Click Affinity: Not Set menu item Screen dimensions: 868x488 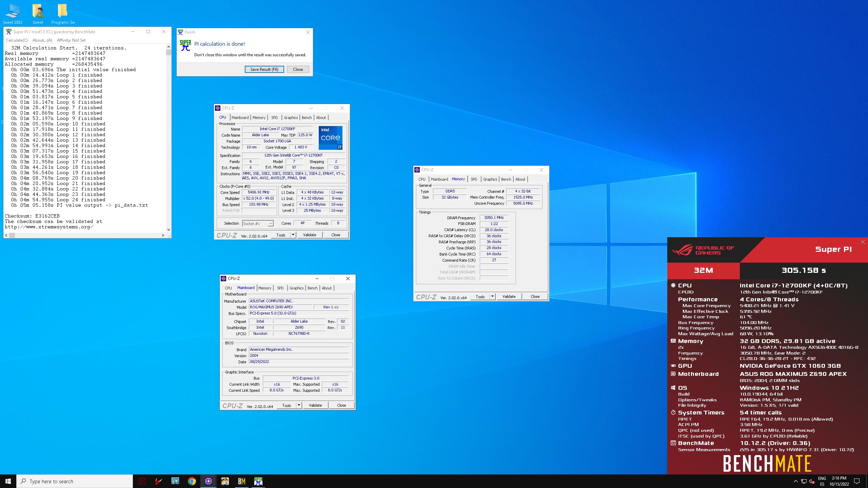[71, 40]
